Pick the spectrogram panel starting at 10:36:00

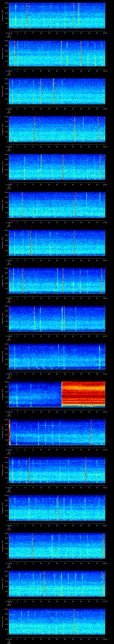(x=57, y=205)
